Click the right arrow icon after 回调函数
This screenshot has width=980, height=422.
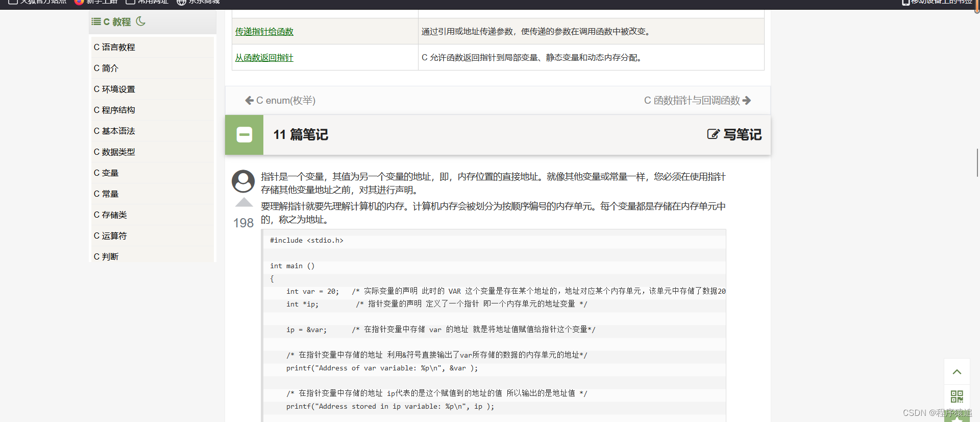coord(747,101)
